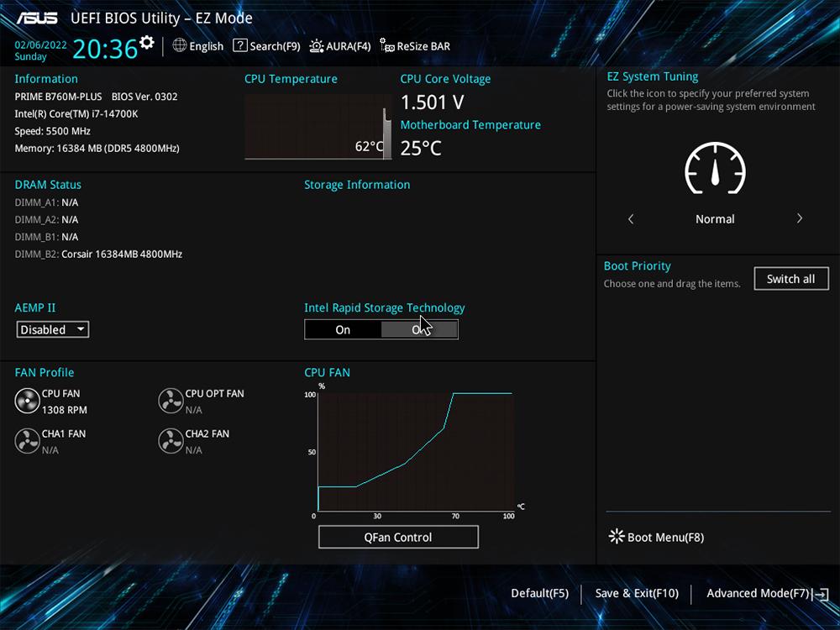Click the DIMM_A2 N/A entry
The image size is (840, 630).
coord(46,219)
